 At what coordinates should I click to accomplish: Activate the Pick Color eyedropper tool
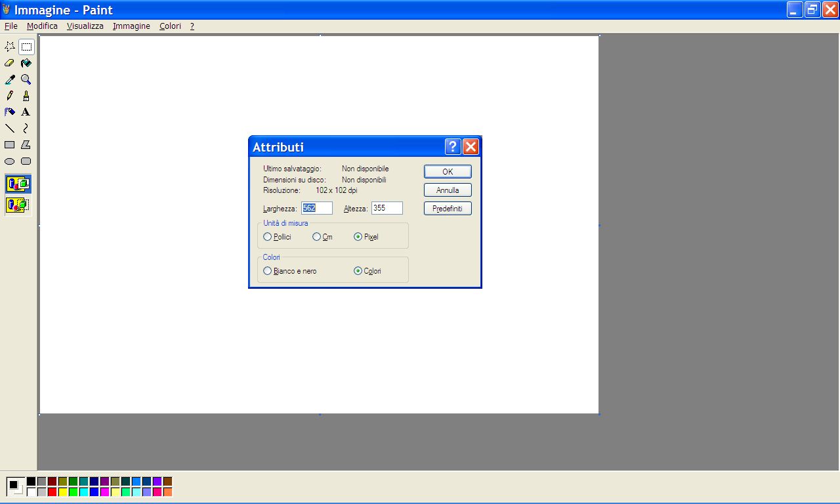click(x=10, y=79)
